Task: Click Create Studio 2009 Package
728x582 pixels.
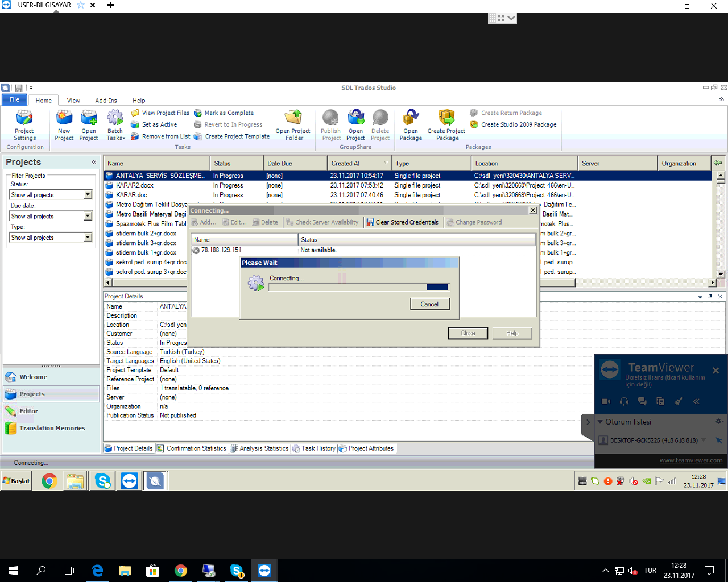Action: (x=513, y=124)
